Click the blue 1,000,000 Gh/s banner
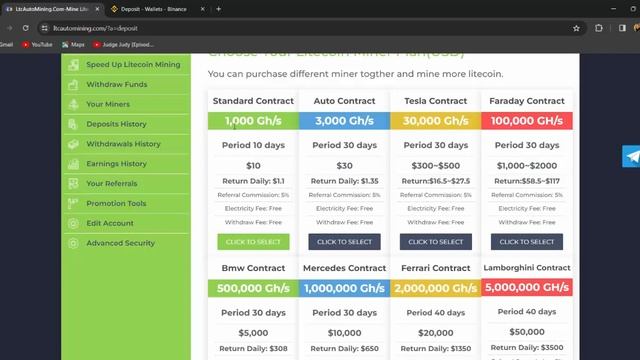The width and height of the screenshot is (640, 360). click(344, 288)
